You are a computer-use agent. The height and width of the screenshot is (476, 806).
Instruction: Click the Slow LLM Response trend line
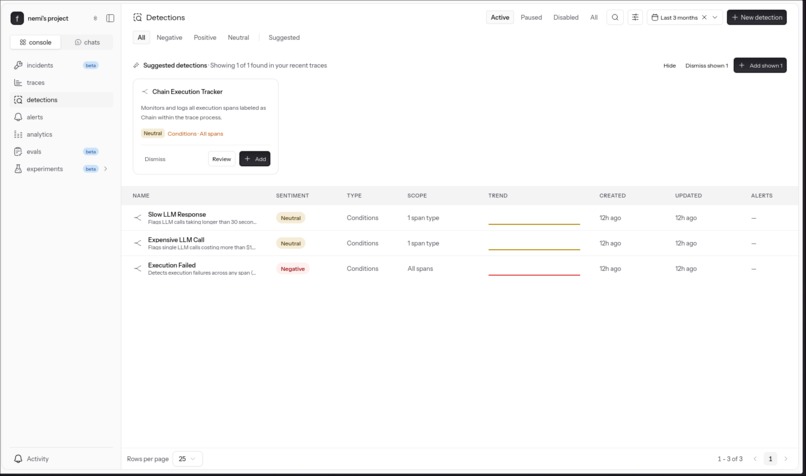tap(534, 224)
